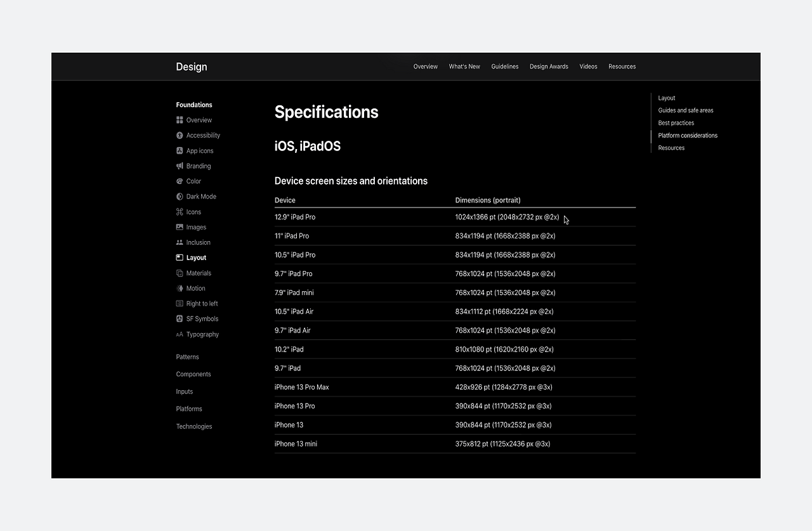812x531 pixels.
Task: Open Resources in top navigation bar
Action: (x=622, y=67)
